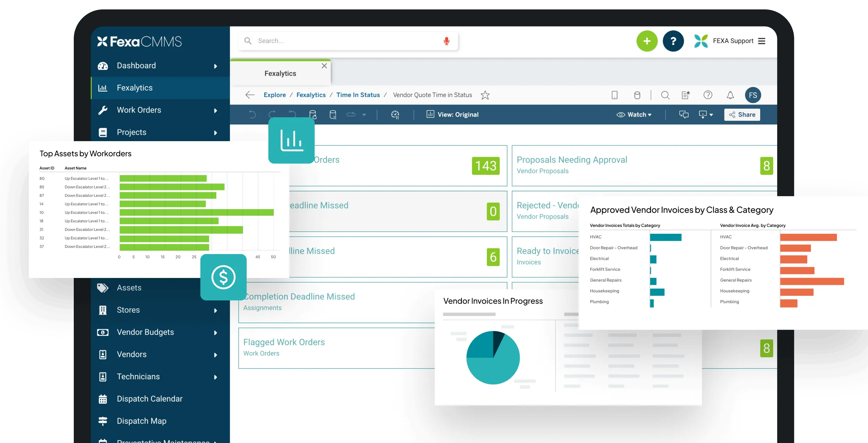This screenshot has width=868, height=443.
Task: Click the green 143 count badge
Action: click(x=485, y=166)
